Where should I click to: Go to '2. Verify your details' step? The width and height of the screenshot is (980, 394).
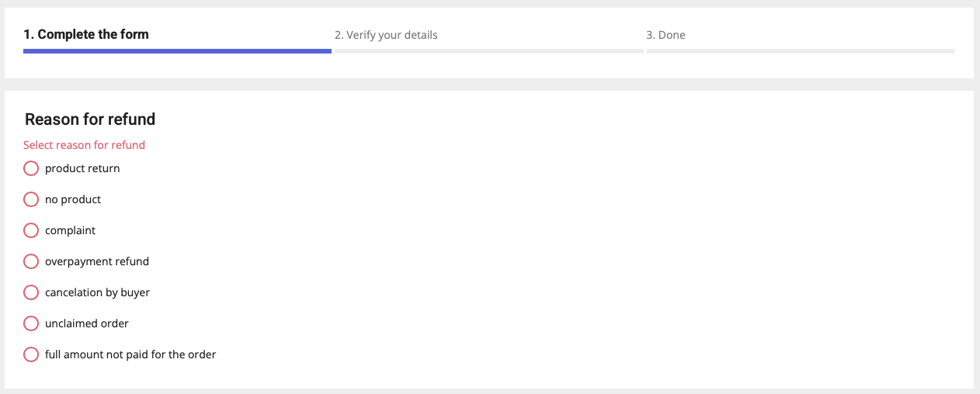click(x=386, y=35)
